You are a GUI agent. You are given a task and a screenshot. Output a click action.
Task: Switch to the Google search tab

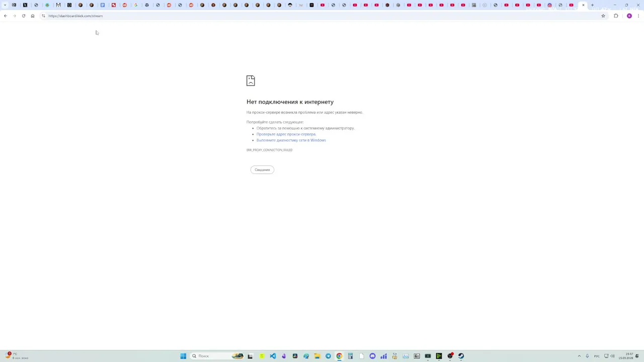tap(136, 5)
